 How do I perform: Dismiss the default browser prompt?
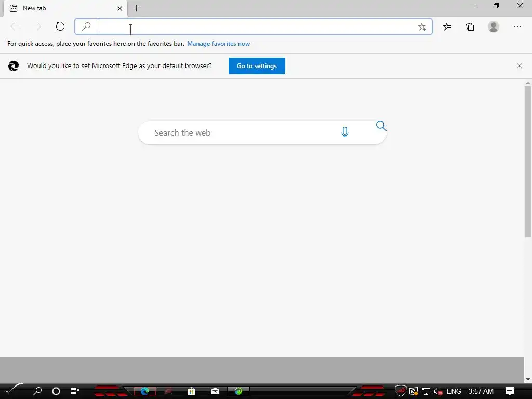pos(520,66)
